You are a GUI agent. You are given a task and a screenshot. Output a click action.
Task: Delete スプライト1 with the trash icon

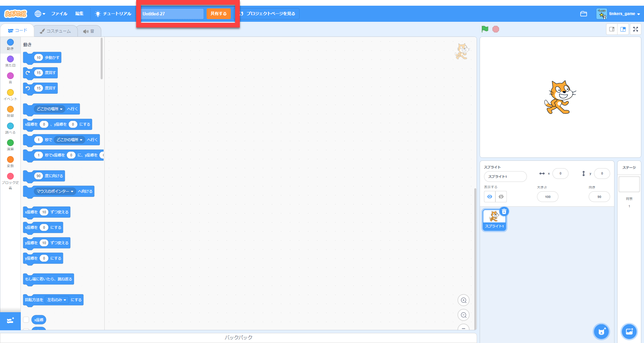[504, 212]
